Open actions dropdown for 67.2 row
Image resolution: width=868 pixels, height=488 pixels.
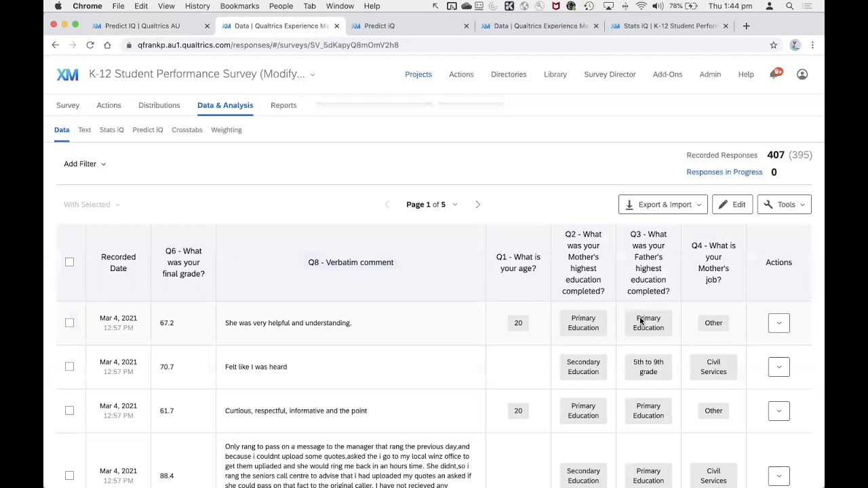tap(778, 323)
